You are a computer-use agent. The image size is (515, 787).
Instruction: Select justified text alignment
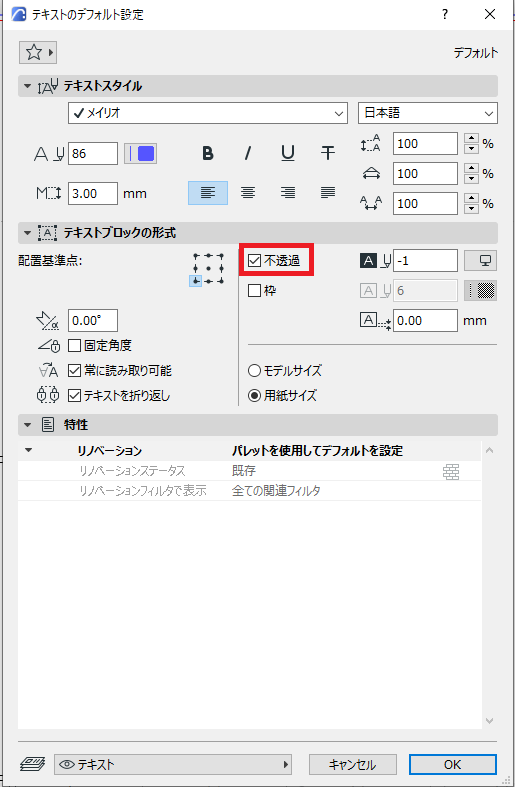click(x=328, y=193)
